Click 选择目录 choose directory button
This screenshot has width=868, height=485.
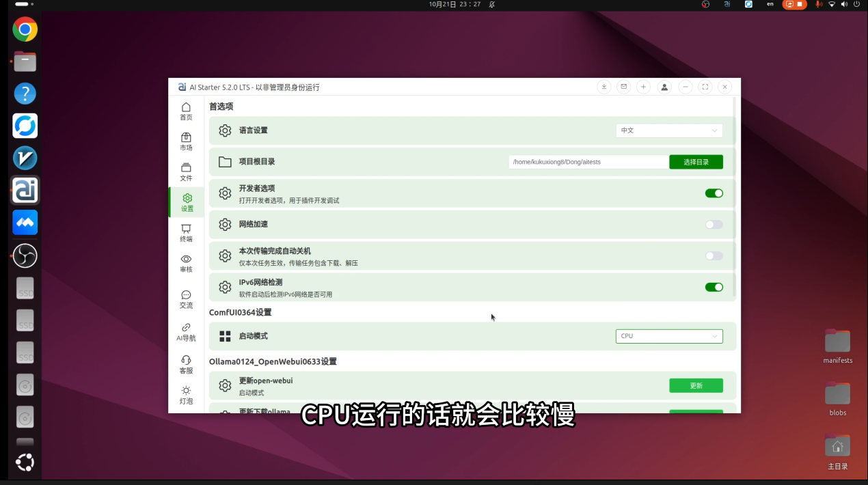(x=696, y=162)
